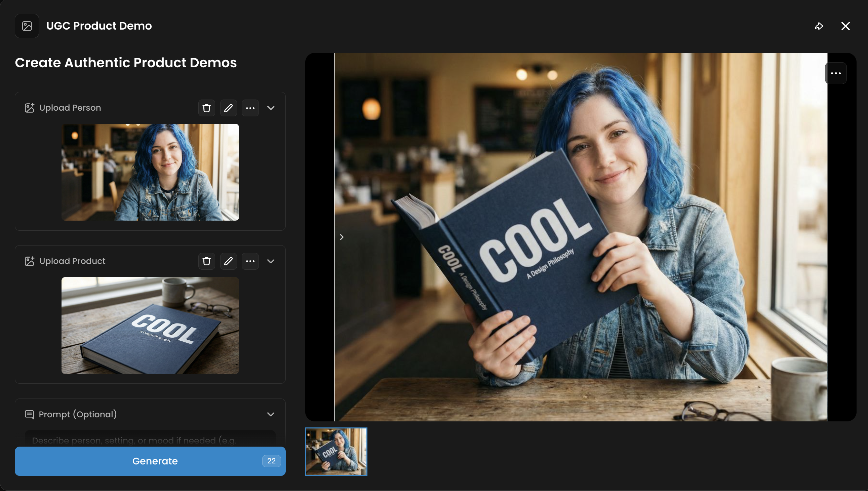The width and height of the screenshot is (868, 491).
Task: Delete the uploaded product image
Action: (x=207, y=261)
